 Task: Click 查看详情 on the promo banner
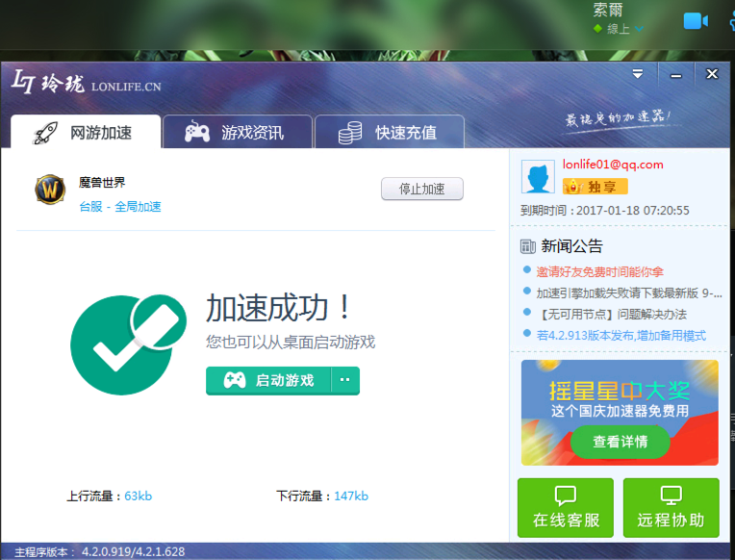point(620,442)
